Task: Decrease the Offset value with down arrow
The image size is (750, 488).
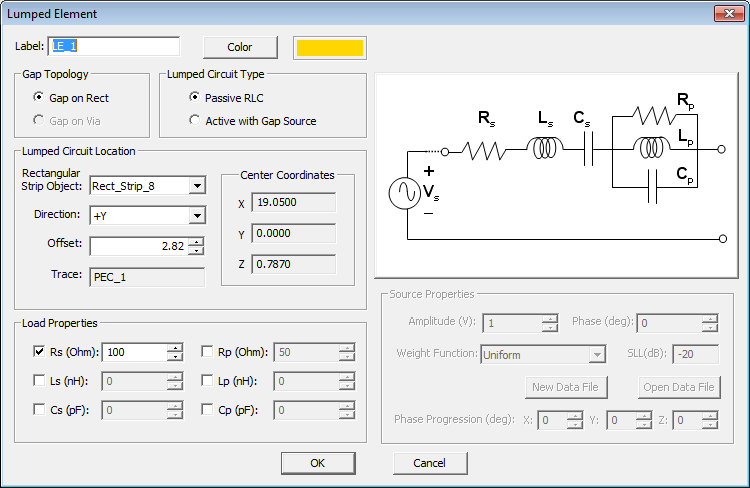Action: click(x=196, y=250)
